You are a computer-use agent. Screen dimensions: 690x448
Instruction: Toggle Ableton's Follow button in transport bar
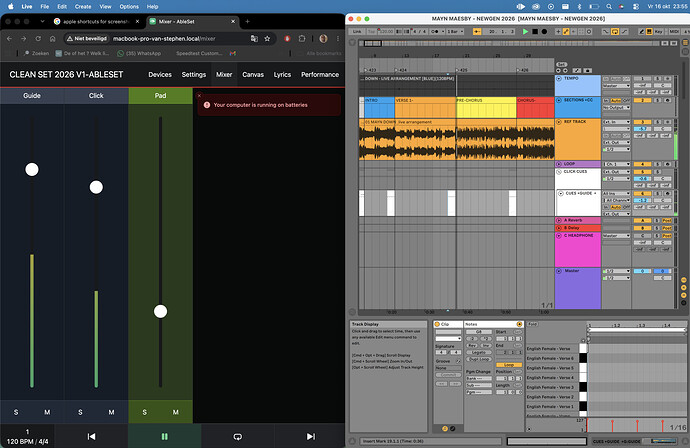(x=477, y=32)
